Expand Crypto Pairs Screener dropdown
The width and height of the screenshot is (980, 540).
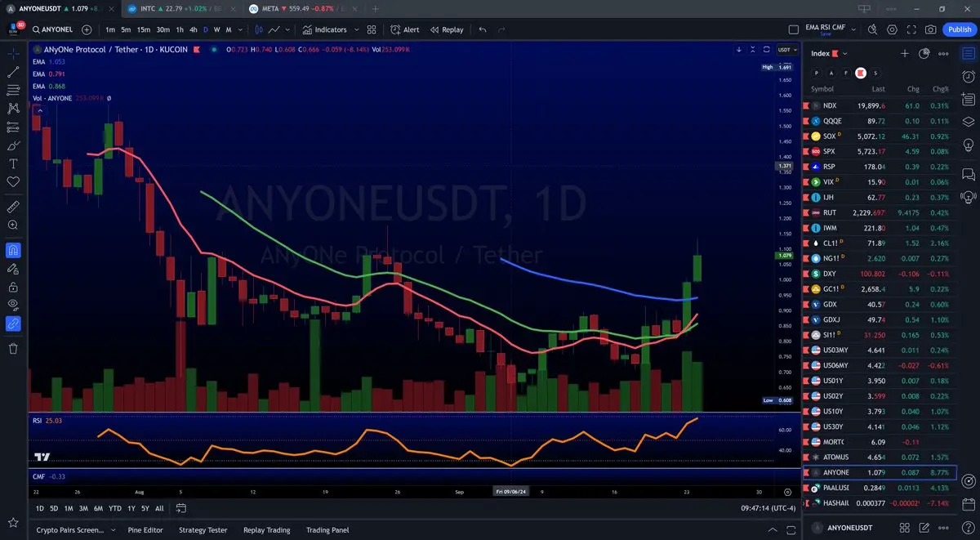pos(112,530)
